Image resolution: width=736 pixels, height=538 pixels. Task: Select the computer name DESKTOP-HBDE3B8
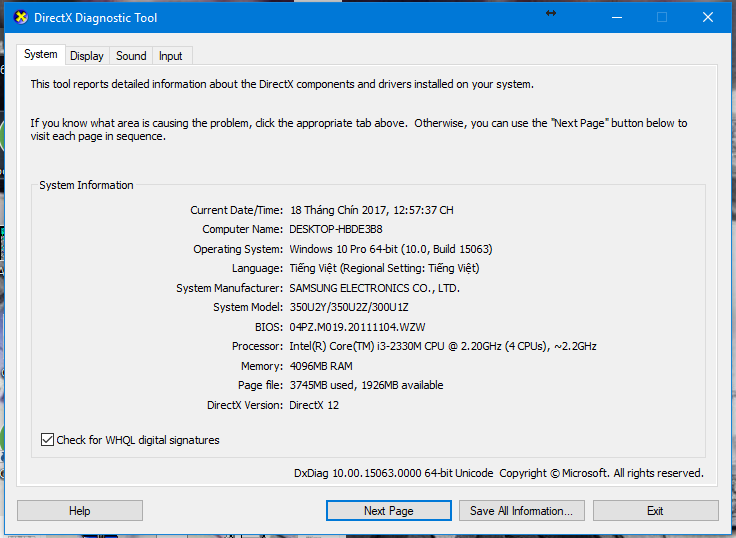pyautogui.click(x=336, y=230)
